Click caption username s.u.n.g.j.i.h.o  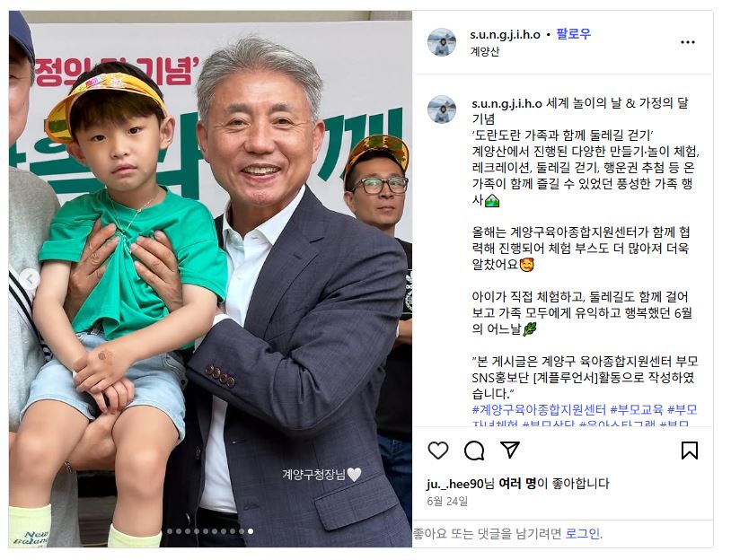click(506, 103)
